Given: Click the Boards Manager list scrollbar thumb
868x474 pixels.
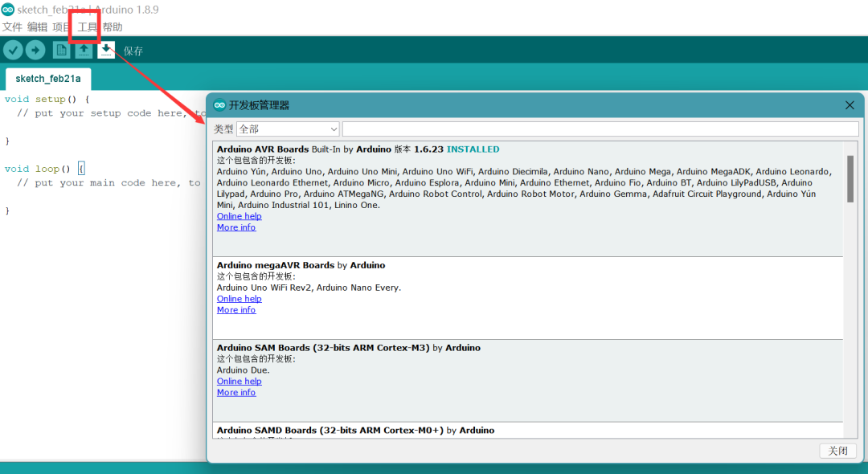Looking at the screenshot, I should (850, 178).
